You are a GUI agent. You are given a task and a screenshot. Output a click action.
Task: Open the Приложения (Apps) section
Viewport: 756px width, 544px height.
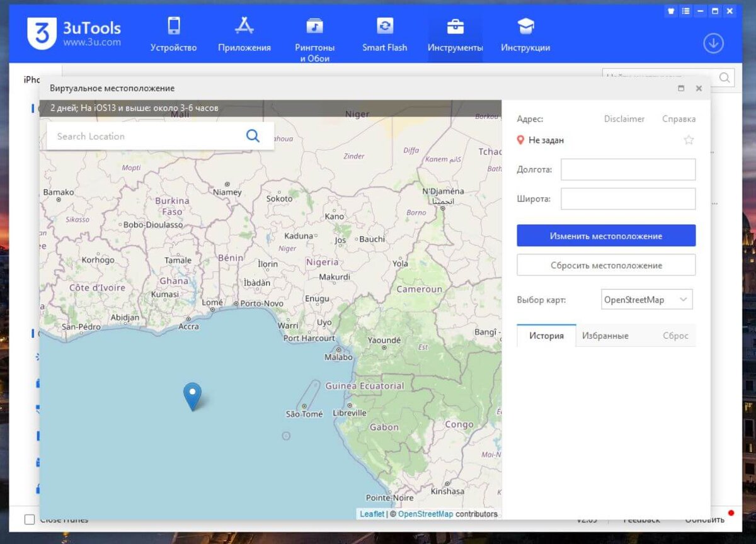244,35
